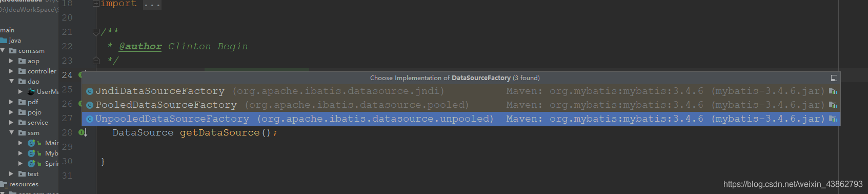Select the service package in tree
Viewport: 868px width, 194px height.
pyautogui.click(x=38, y=123)
